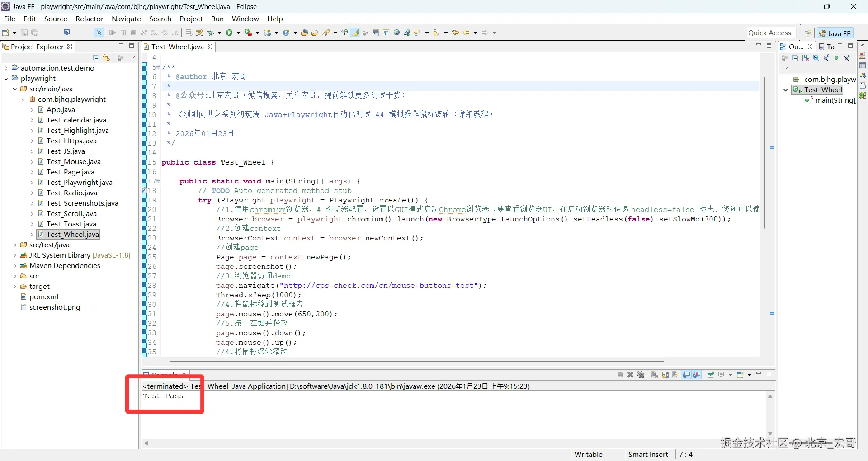Viewport: 868px width, 461px height.
Task: Maximize the Console panel
Action: (769, 374)
